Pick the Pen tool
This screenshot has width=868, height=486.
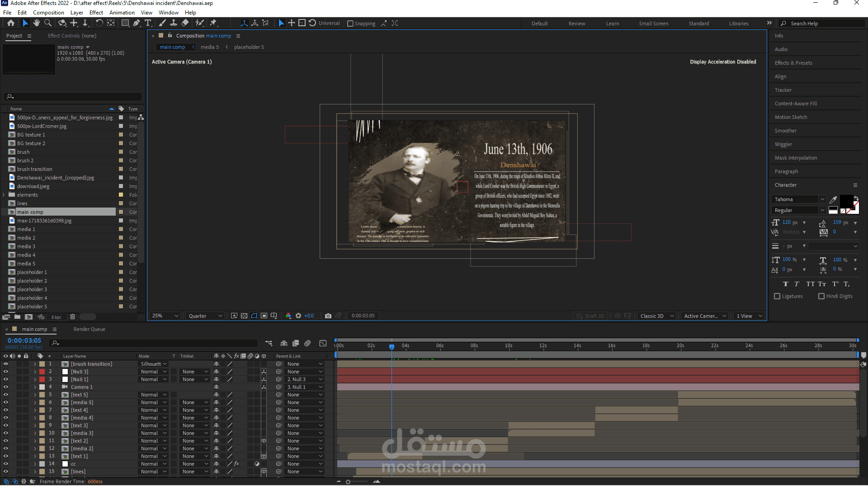pyautogui.click(x=137, y=23)
